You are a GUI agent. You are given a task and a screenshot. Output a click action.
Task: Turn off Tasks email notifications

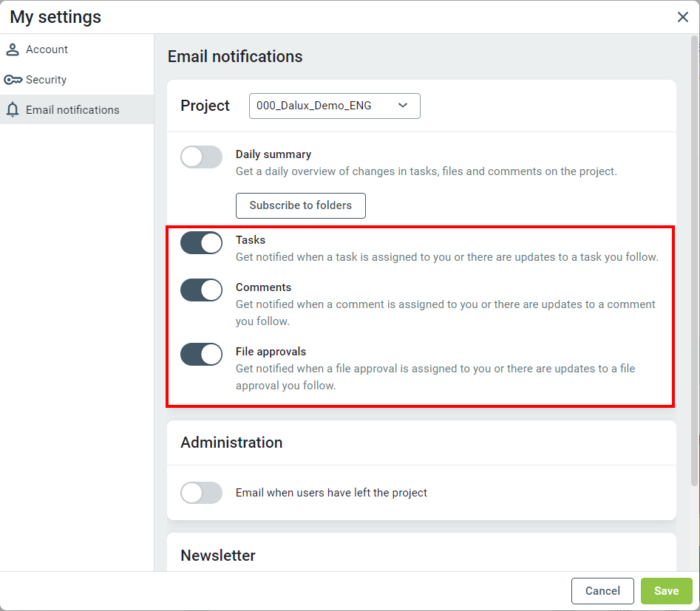click(x=201, y=242)
